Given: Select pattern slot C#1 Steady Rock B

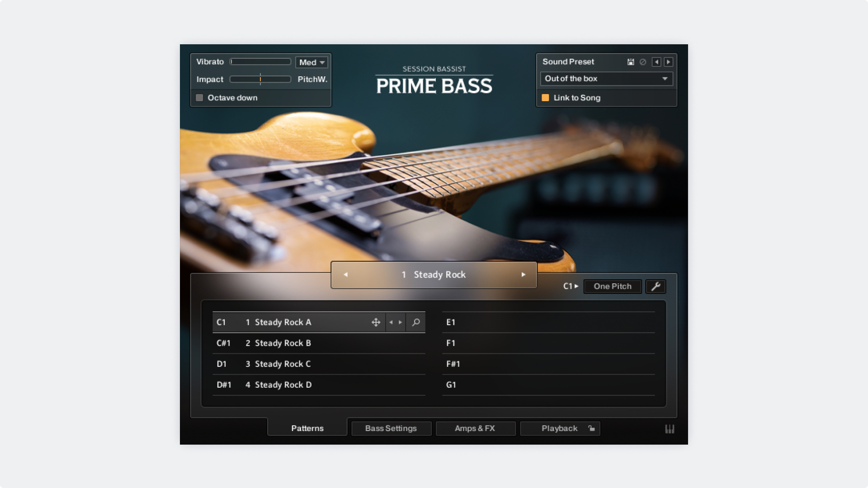Looking at the screenshot, I should click(x=319, y=343).
